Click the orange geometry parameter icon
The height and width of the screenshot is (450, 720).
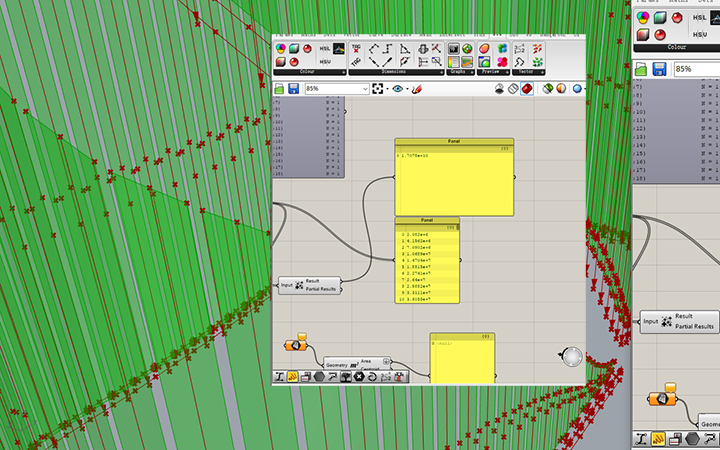click(297, 345)
